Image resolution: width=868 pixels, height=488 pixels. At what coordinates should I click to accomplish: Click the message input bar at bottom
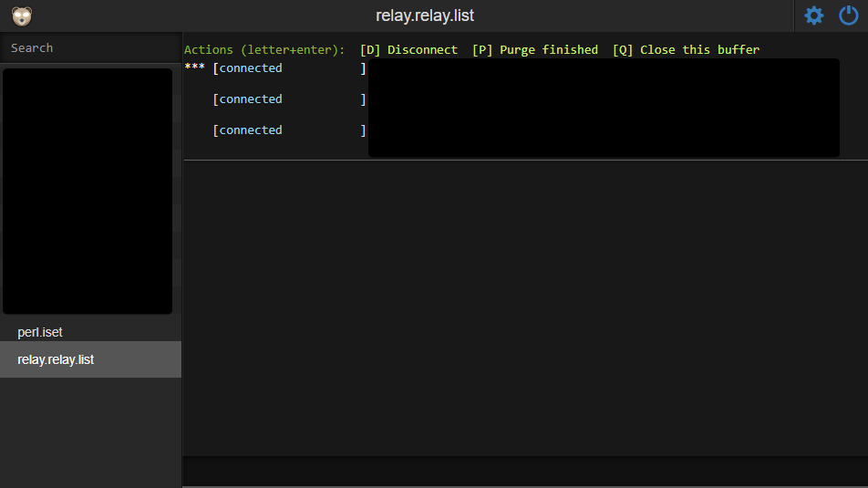coord(525,471)
